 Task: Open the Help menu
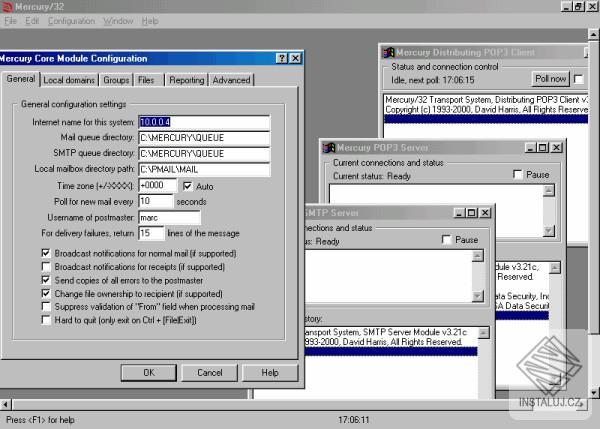coord(150,21)
